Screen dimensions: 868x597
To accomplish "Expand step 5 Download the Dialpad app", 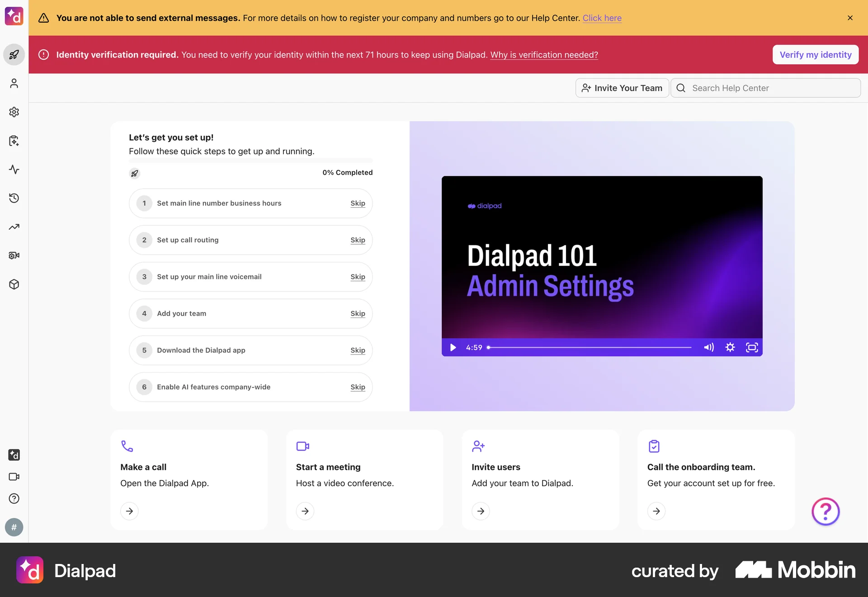I will [x=201, y=350].
